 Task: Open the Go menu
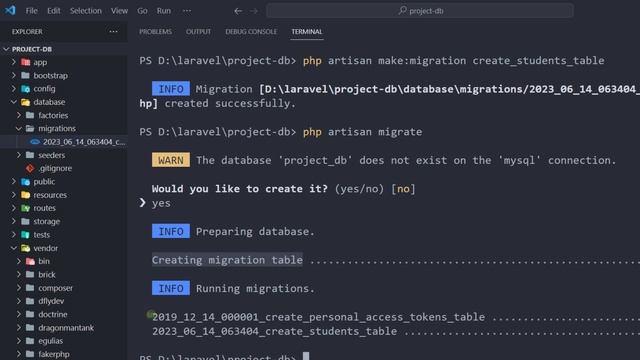click(142, 11)
